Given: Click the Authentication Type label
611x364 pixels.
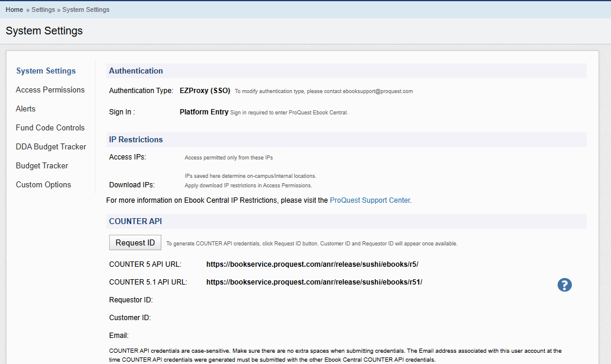Looking at the screenshot, I should [141, 91].
